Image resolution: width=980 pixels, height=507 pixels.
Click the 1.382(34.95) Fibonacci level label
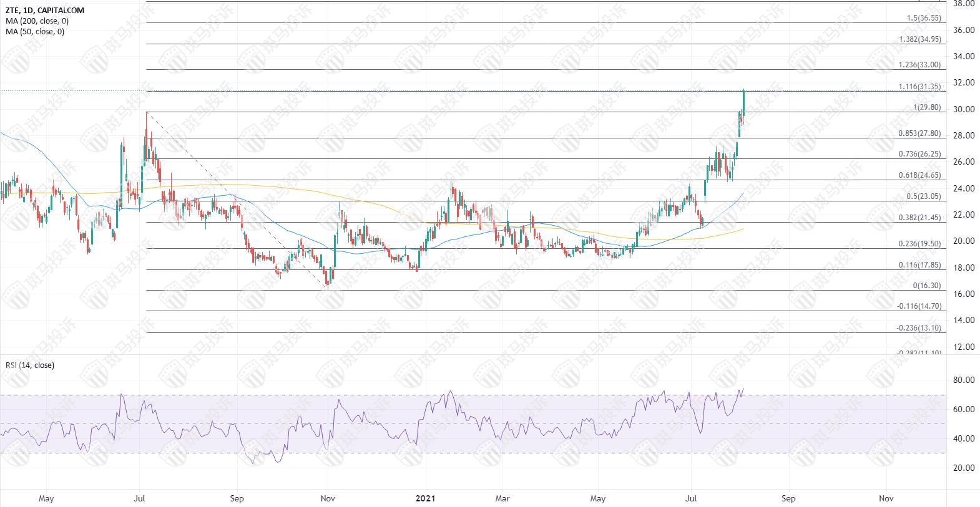919,39
